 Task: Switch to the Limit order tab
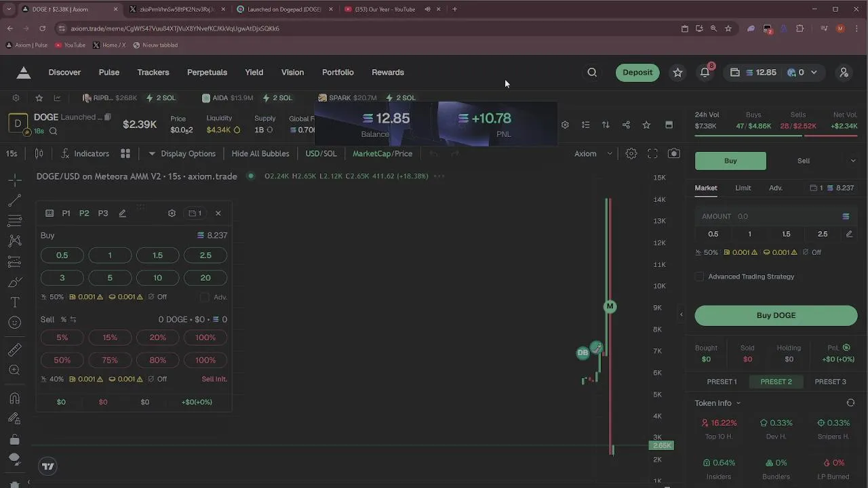(x=743, y=188)
